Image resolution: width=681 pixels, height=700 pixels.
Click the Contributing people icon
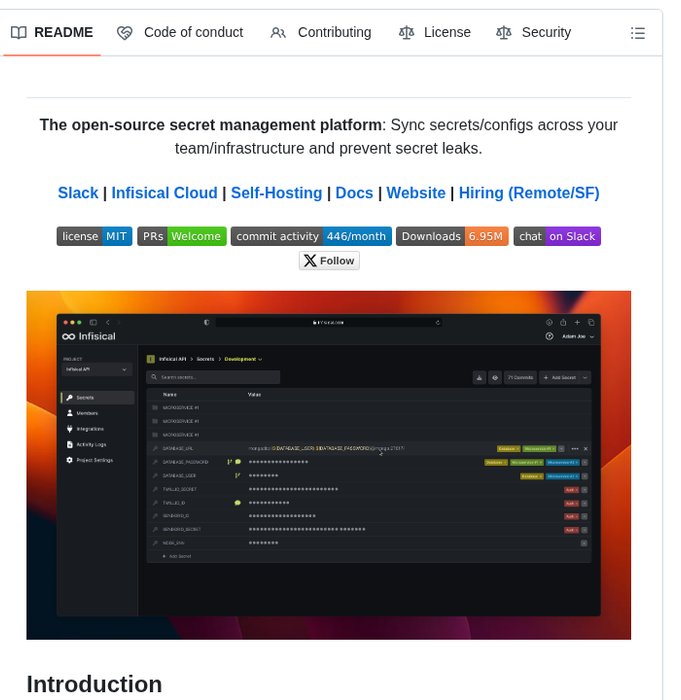(x=278, y=33)
